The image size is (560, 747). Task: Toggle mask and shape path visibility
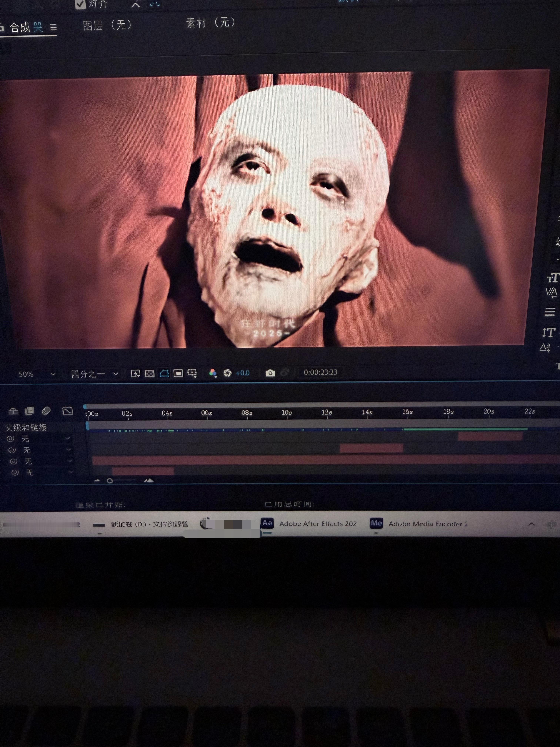[x=164, y=373]
